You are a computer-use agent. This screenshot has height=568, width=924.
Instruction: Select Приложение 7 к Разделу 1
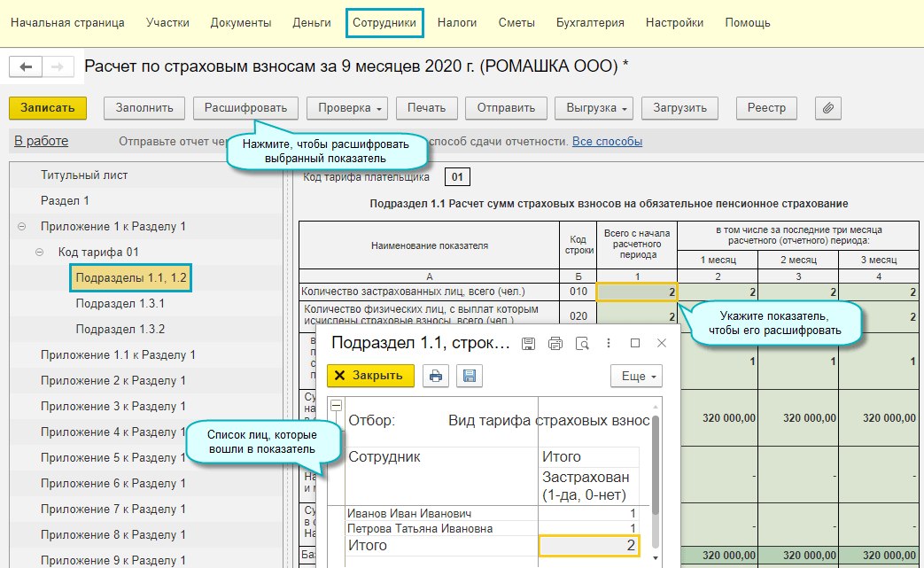[x=113, y=510]
